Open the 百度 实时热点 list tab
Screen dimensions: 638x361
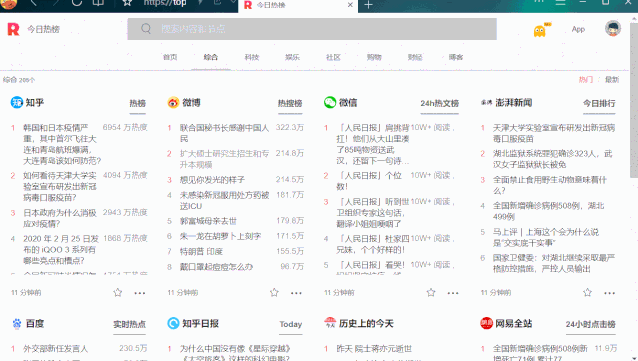(129, 324)
